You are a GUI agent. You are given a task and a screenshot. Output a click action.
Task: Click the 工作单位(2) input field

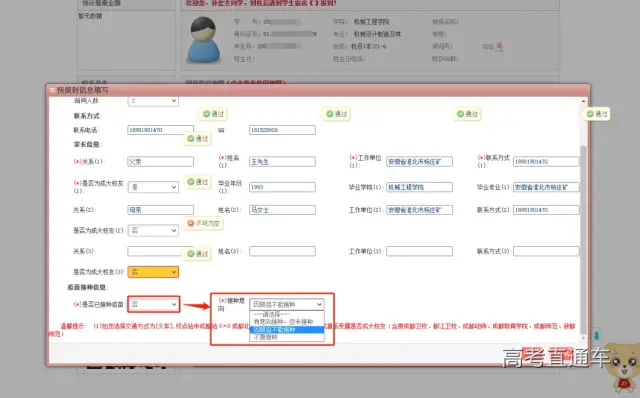(x=419, y=210)
